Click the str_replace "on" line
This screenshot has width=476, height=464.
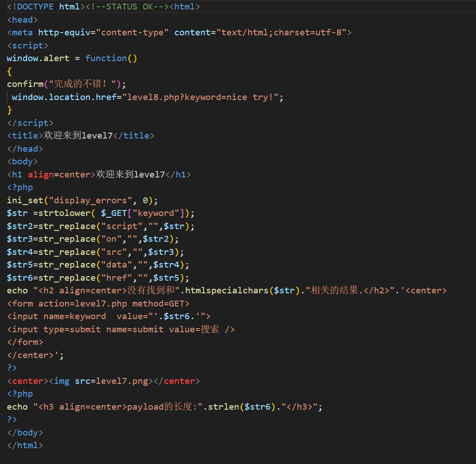pyautogui.click(x=93, y=239)
